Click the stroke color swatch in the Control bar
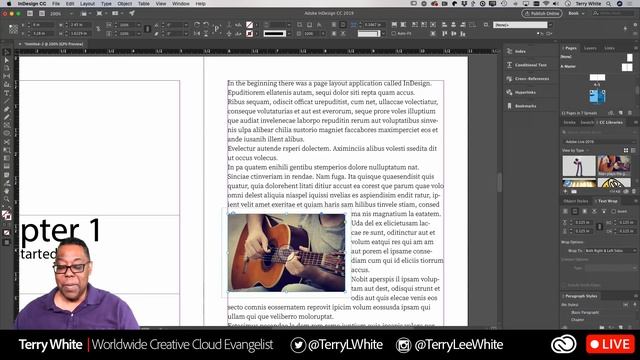Viewport: 640px width, 360px height. pyautogui.click(x=249, y=33)
